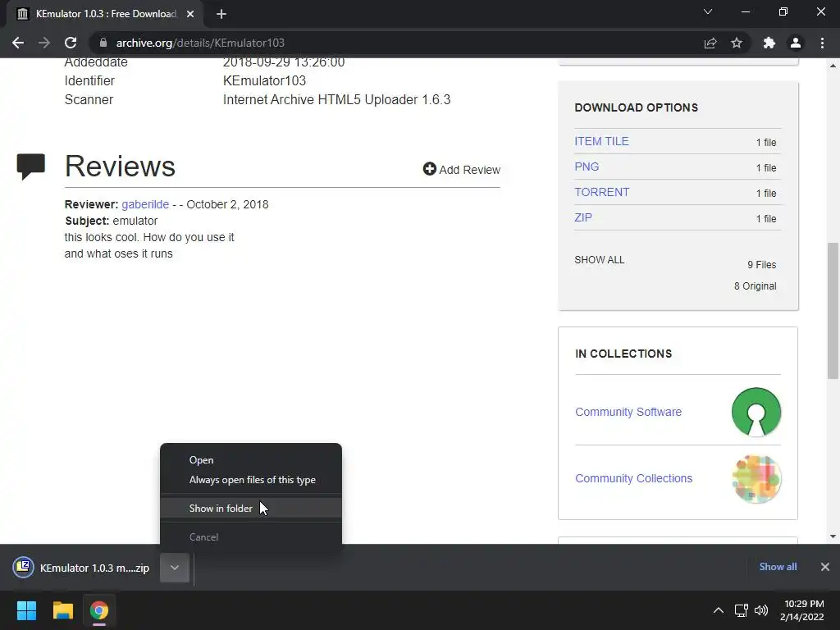Image resolution: width=840 pixels, height=630 pixels.
Task: Click the Community Software green logo
Action: point(756,412)
